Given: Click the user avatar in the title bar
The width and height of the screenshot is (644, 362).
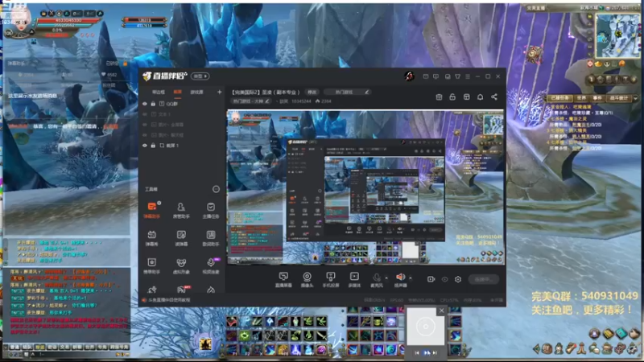Looking at the screenshot, I should [x=409, y=76].
